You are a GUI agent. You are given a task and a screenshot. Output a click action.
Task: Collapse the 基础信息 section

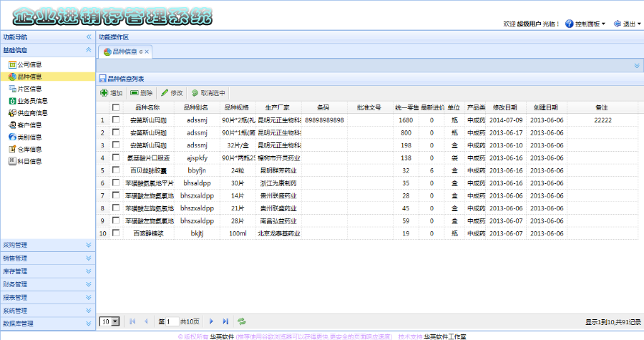pos(89,50)
